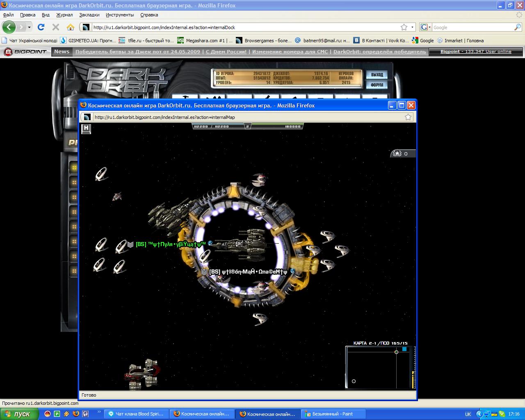This screenshot has width=525, height=420.
Task: Open the Справка menu
Action: click(149, 15)
